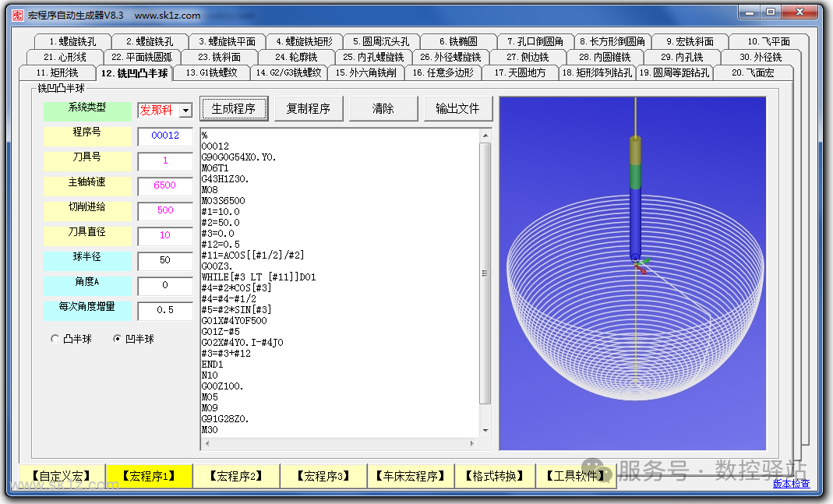Switch to tab 18. 矩形阵列钻孔
This screenshot has height=504, width=833.
tap(597, 72)
